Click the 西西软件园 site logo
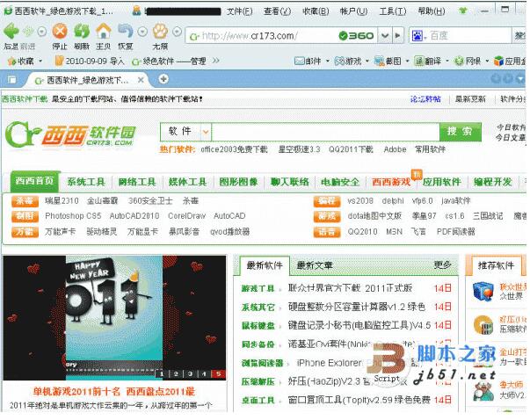 71,134
